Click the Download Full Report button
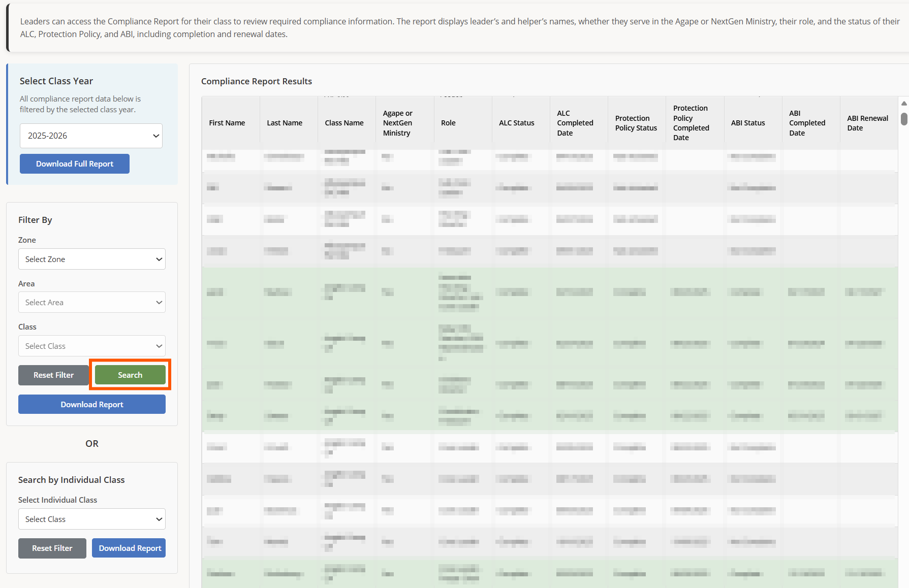The height and width of the screenshot is (588, 909). [75, 164]
